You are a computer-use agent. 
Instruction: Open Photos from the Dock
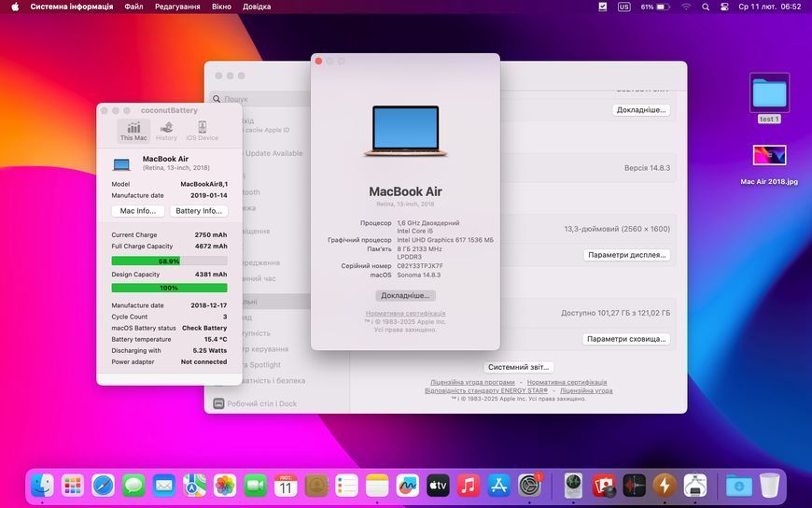tap(225, 486)
